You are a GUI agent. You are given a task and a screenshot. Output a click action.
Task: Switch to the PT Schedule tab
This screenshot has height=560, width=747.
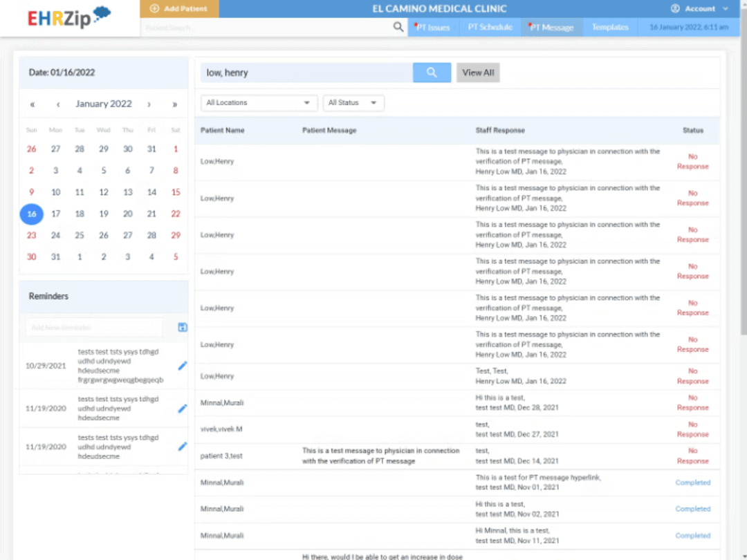point(490,27)
